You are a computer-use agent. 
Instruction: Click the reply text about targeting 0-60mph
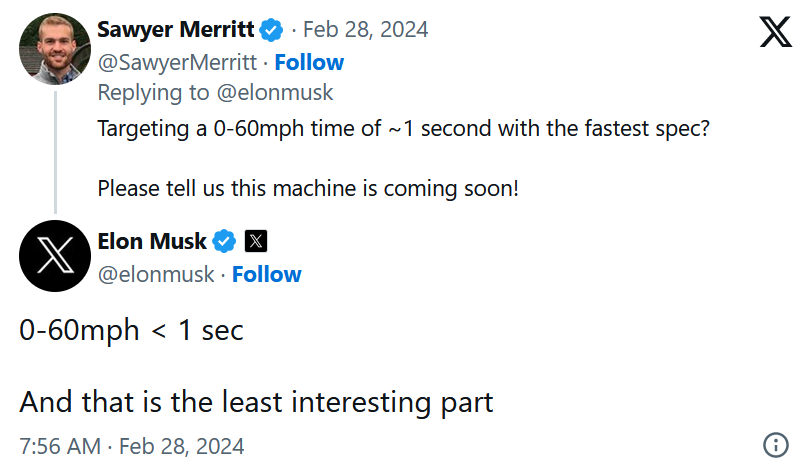pyautogui.click(x=403, y=130)
